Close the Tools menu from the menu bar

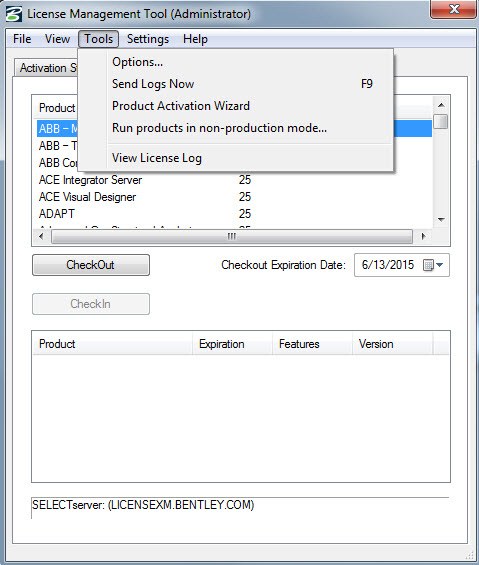tap(98, 39)
